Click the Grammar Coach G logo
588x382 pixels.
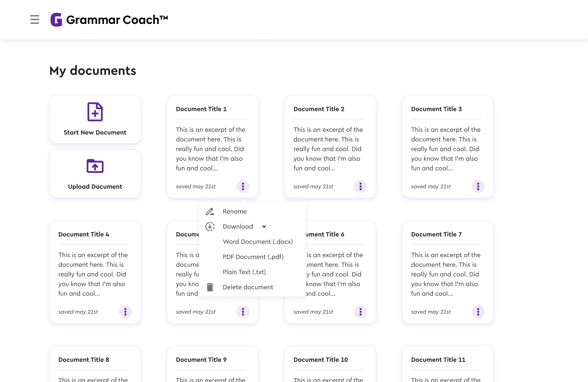pyautogui.click(x=56, y=20)
